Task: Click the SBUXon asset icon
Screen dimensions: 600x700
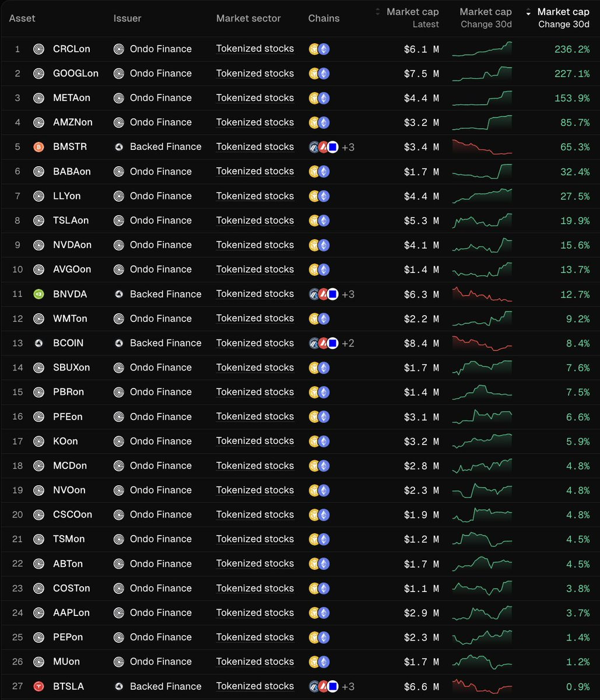Action: [x=38, y=367]
